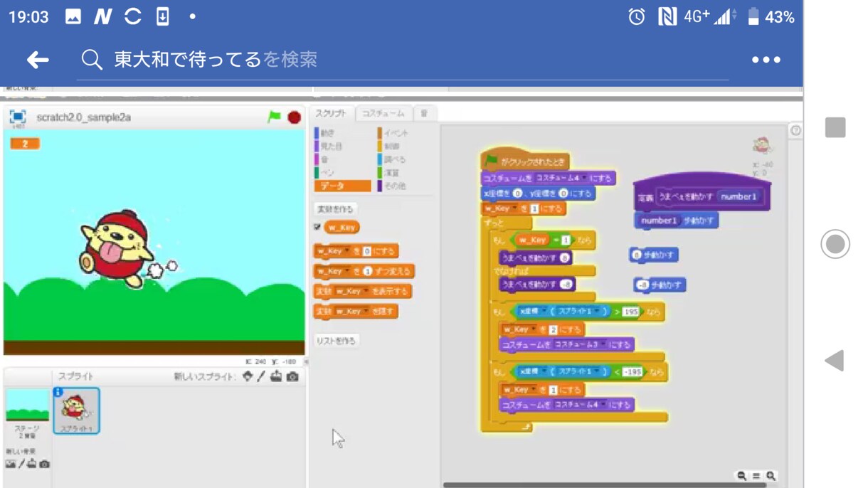
Task: Click the horizontal scrollbar under scripts area
Action: click(605, 485)
